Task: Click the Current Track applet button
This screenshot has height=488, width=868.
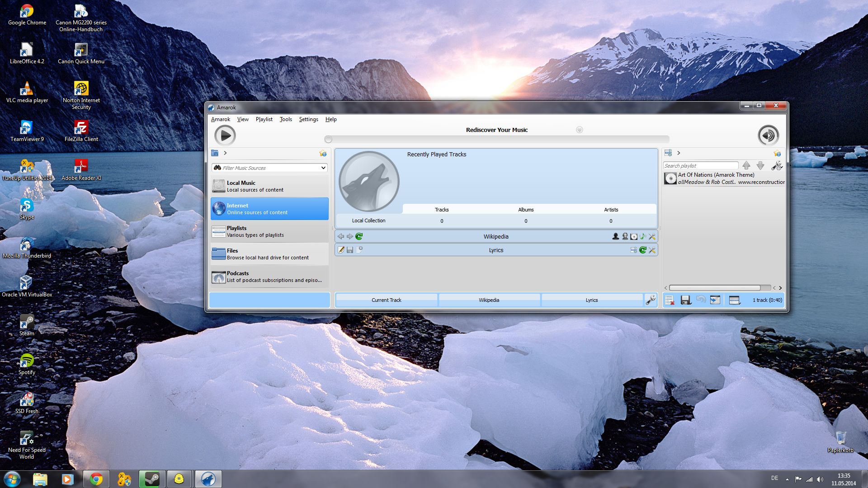Action: tap(386, 300)
